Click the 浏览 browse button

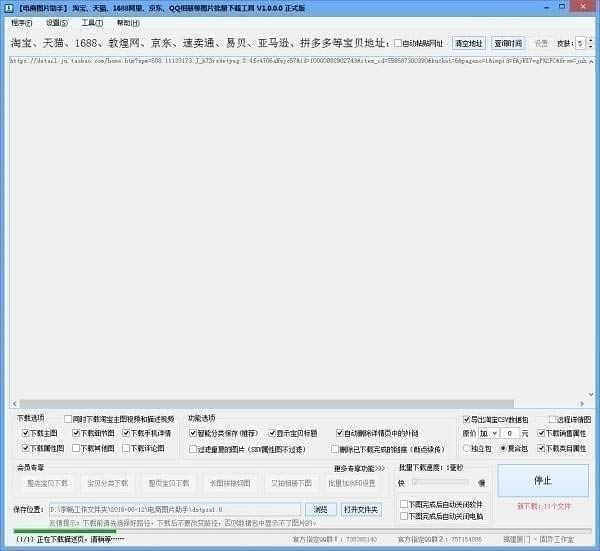click(321, 510)
